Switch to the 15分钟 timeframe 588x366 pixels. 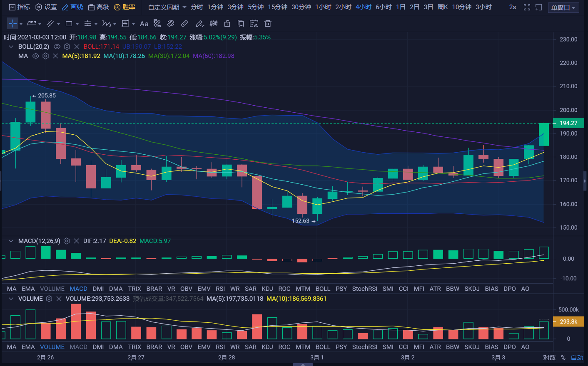click(x=277, y=7)
